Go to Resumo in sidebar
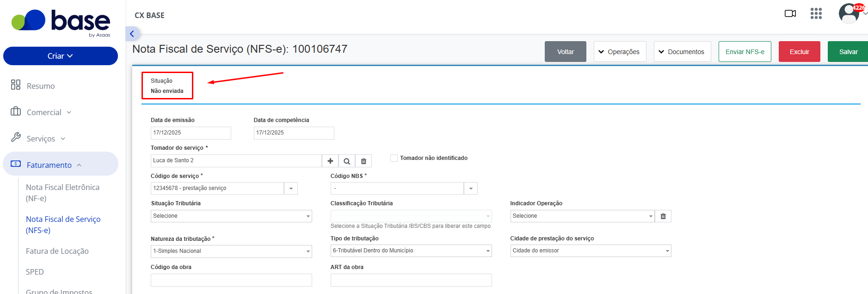Image resolution: width=868 pixels, height=294 pixels. (x=41, y=86)
